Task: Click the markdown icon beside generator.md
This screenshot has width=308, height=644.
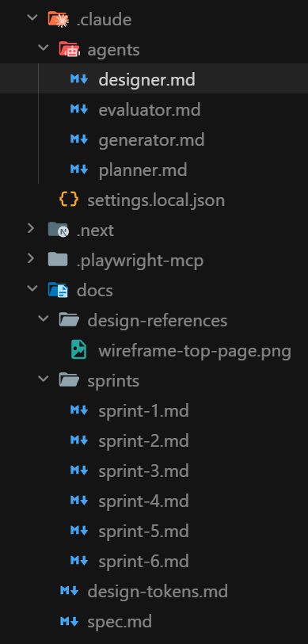Action: pos(79,139)
